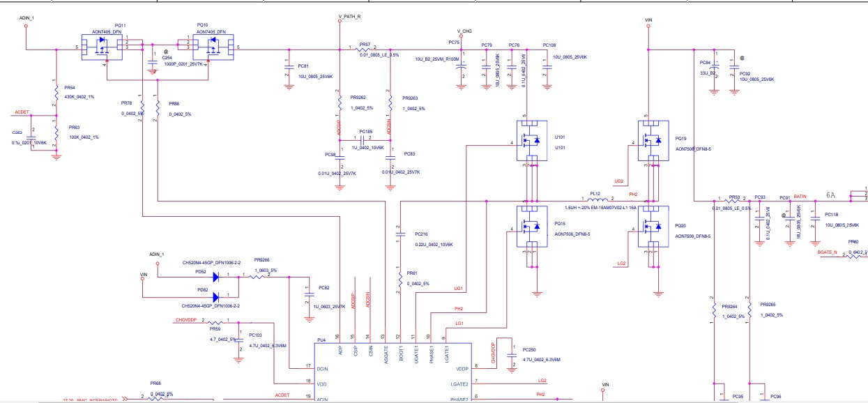Select the 0.22U_0402_10V6K value text
The width and height of the screenshot is (868, 403).
(434, 245)
